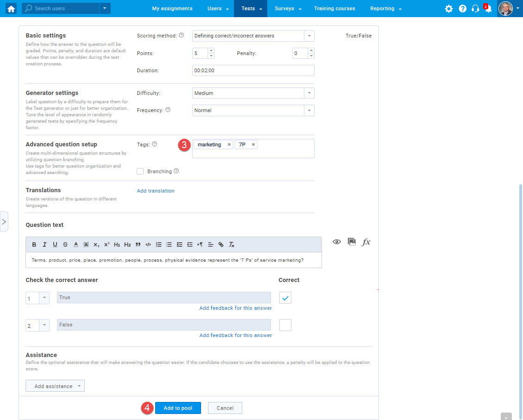Open the Training courses section
Viewport: 523px width, 420px height.
click(334, 8)
